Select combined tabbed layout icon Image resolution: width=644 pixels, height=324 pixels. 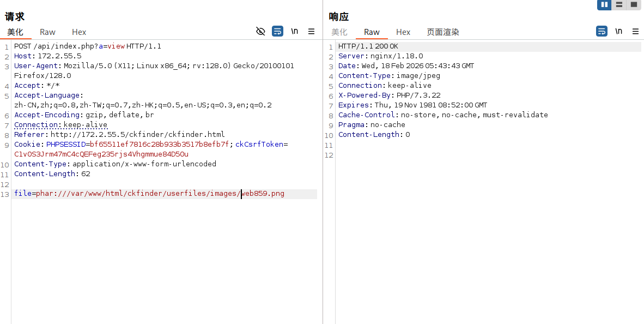coord(634,4)
